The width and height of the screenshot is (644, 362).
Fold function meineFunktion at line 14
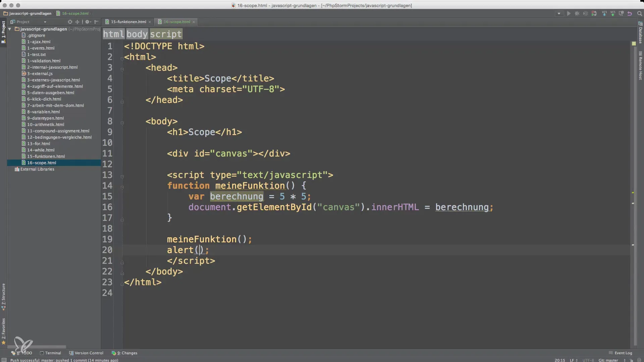[122, 187]
